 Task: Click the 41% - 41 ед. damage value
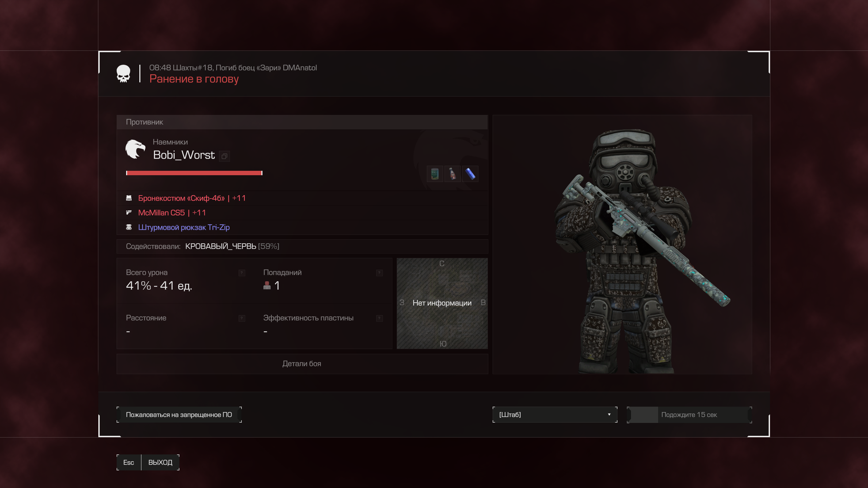[x=159, y=286]
